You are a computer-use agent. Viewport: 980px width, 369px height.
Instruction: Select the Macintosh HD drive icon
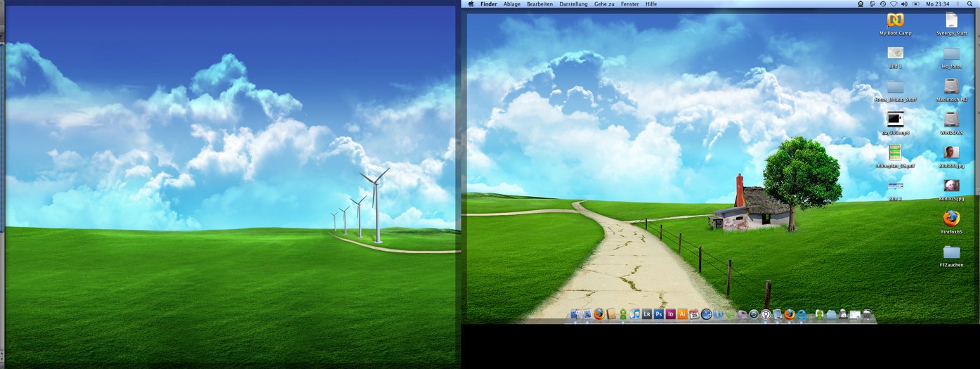(951, 86)
